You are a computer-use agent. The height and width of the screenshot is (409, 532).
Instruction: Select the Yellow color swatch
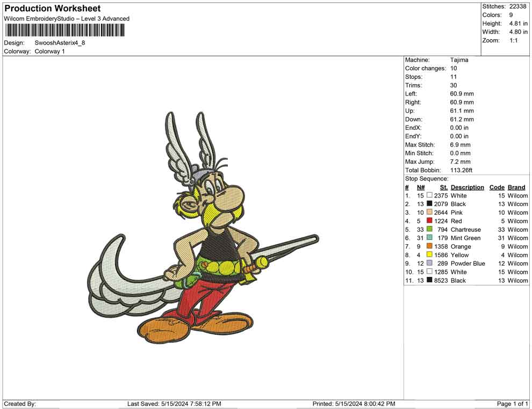(x=429, y=254)
